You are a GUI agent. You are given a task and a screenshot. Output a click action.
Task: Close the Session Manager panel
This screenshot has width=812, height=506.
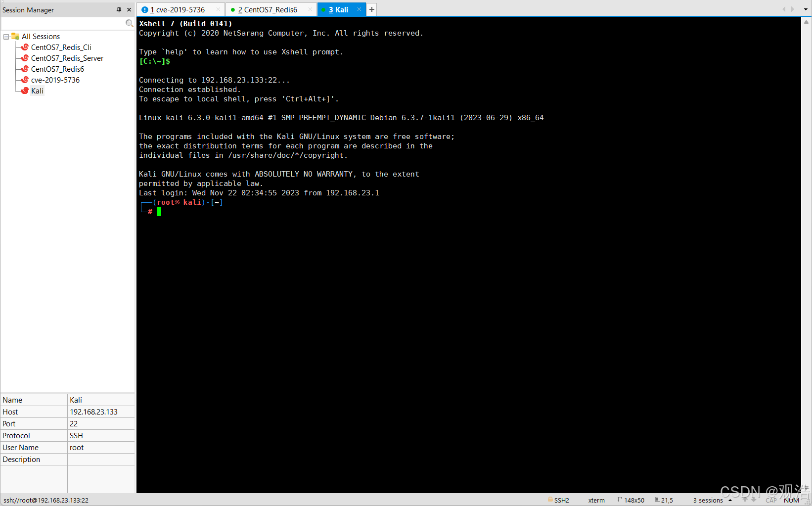[x=129, y=9]
